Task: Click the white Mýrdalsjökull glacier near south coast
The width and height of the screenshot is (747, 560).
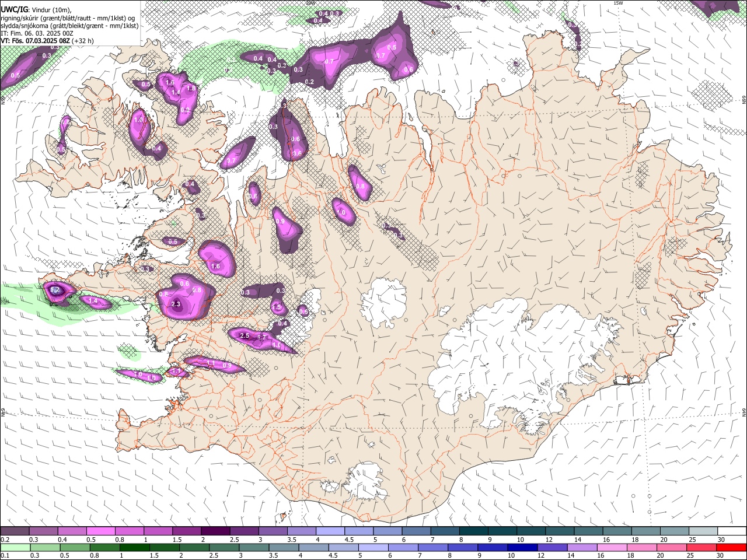Action: (365, 482)
